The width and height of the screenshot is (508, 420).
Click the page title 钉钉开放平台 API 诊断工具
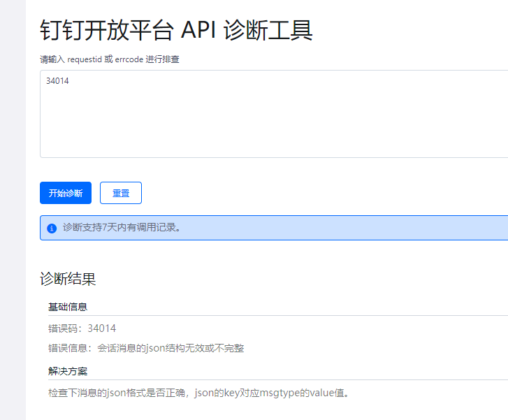[176, 30]
